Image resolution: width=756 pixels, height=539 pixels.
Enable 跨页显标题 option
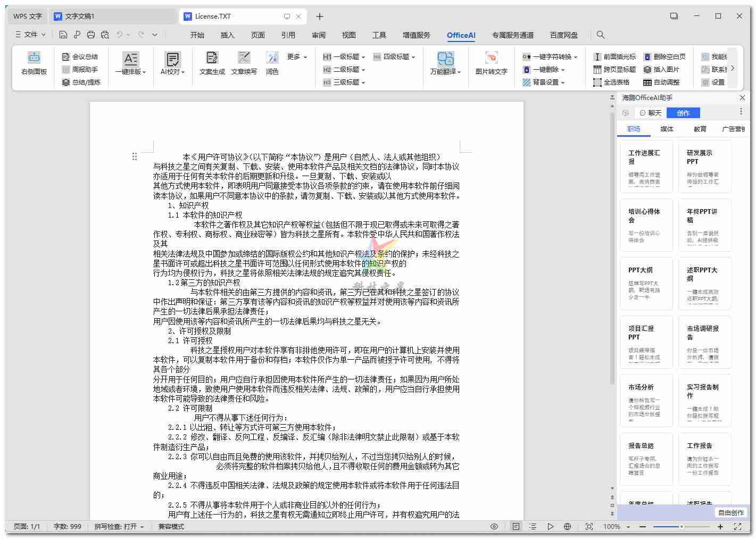pos(614,69)
